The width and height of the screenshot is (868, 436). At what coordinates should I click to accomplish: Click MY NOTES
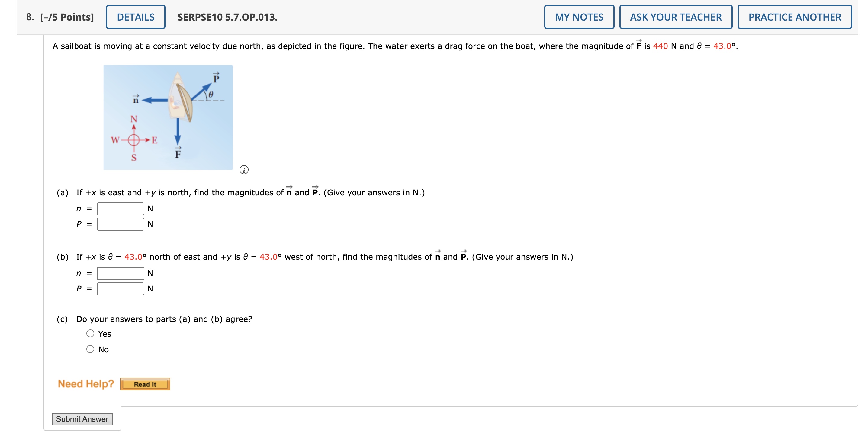pos(579,17)
